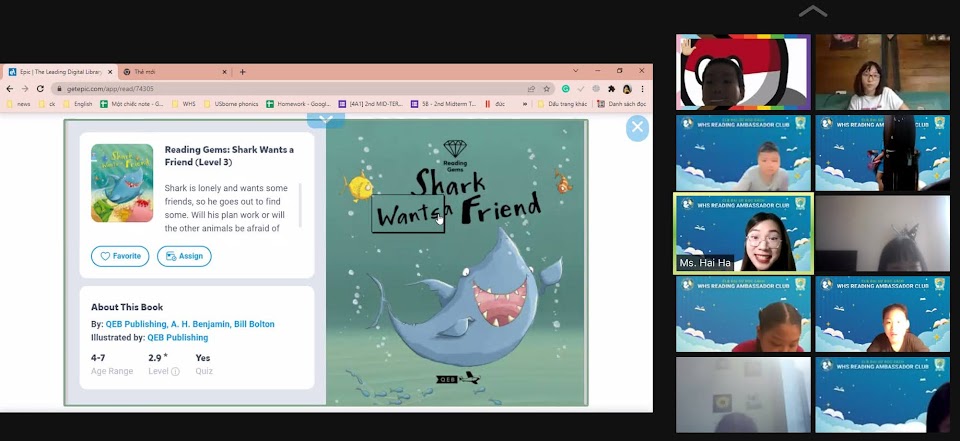Open a new browser tab with plus
Viewport: 960px width, 441px height.
(x=242, y=72)
